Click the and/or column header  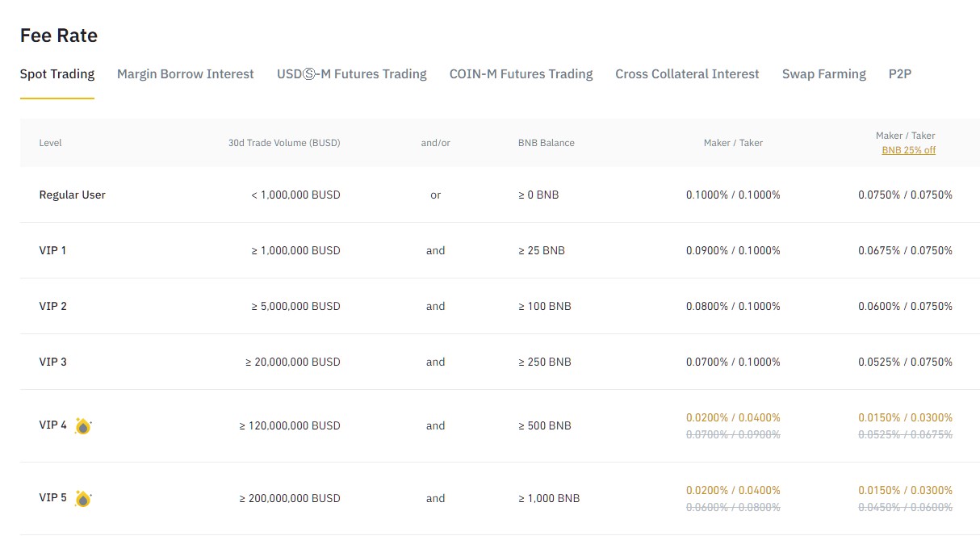coord(436,143)
